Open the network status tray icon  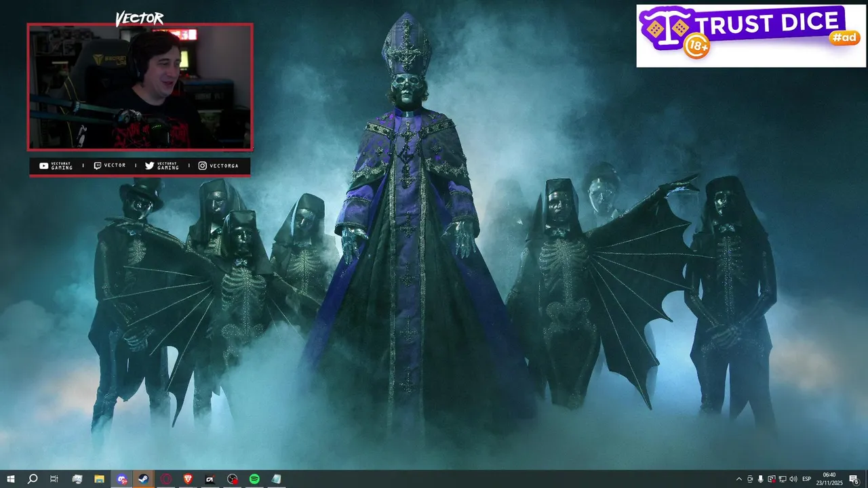783,479
